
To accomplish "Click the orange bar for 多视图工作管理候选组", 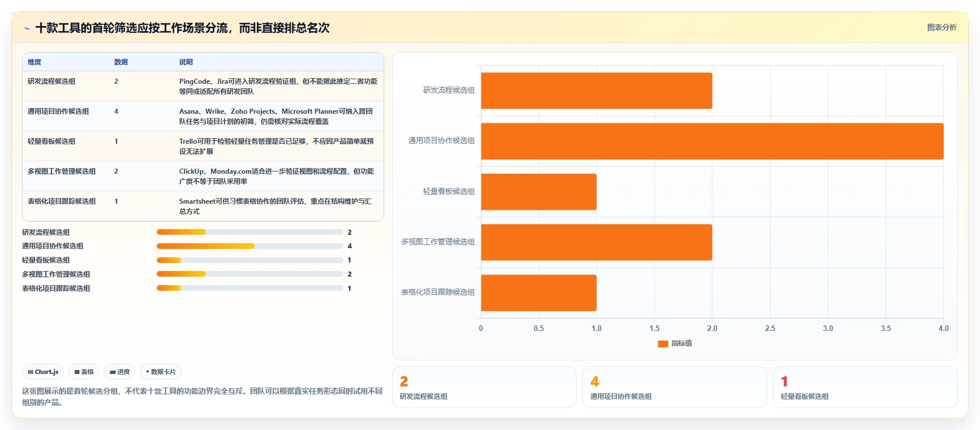I will point(596,242).
